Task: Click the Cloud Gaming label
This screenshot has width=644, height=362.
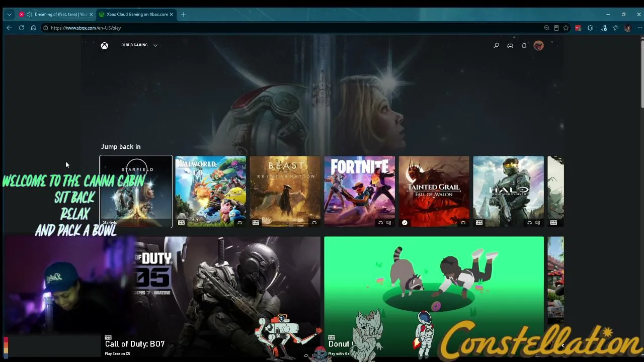Action: click(x=134, y=45)
